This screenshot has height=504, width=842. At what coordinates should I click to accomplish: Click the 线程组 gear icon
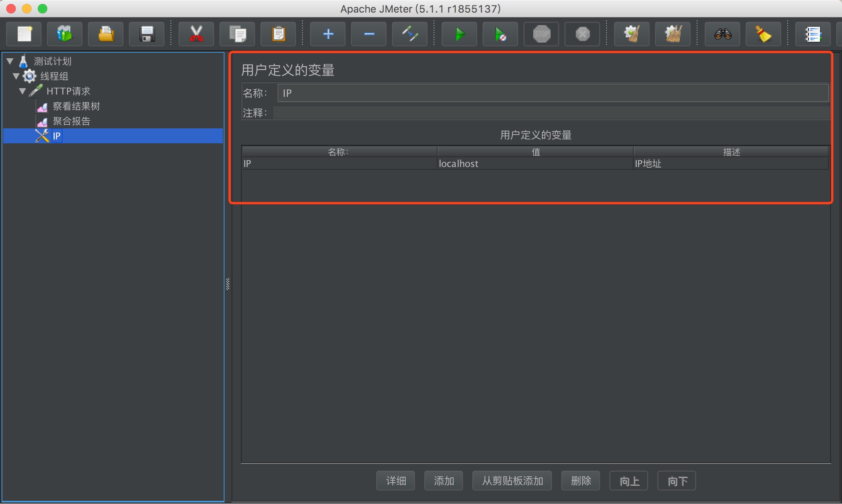[x=30, y=76]
